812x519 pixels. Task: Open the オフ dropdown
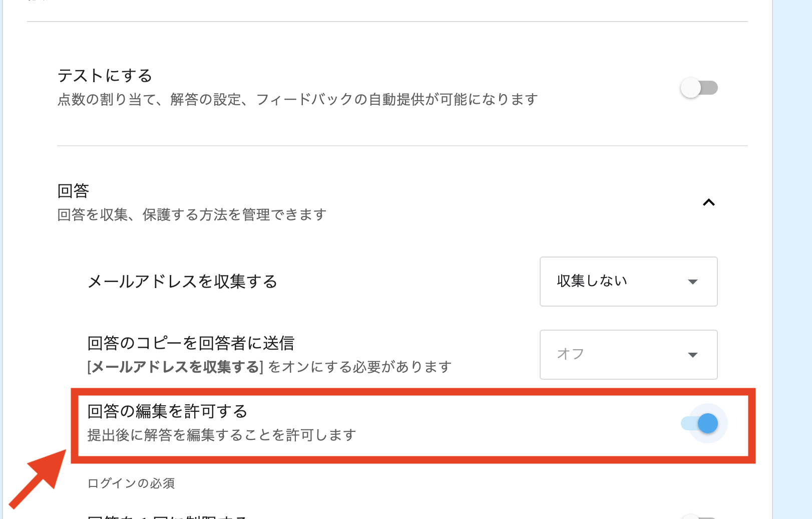click(628, 355)
